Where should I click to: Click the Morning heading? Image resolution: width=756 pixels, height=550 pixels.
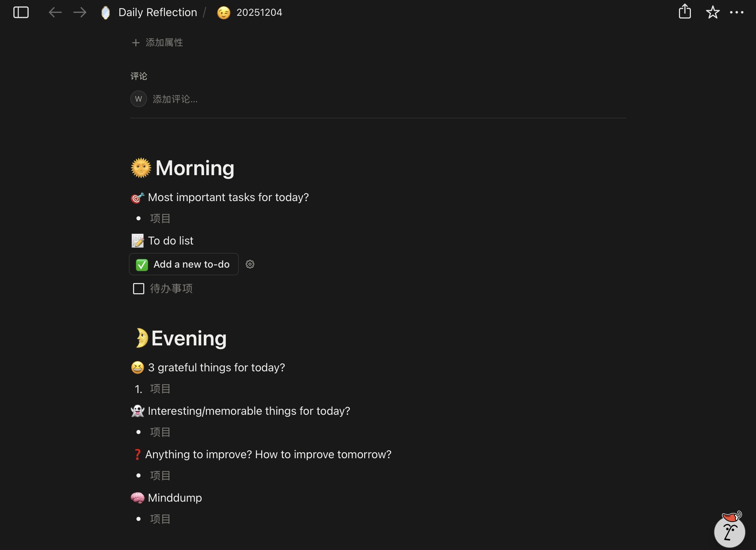[195, 168]
